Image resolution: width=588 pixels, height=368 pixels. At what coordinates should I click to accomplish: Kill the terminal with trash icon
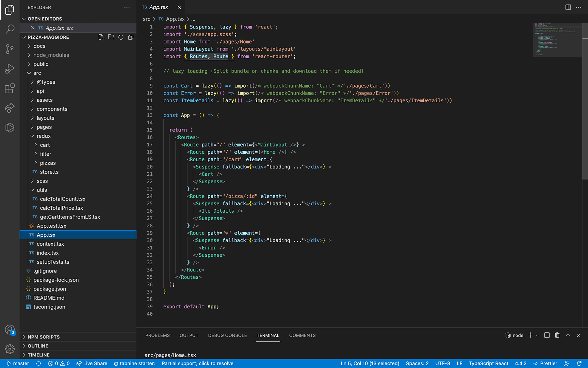click(557, 335)
